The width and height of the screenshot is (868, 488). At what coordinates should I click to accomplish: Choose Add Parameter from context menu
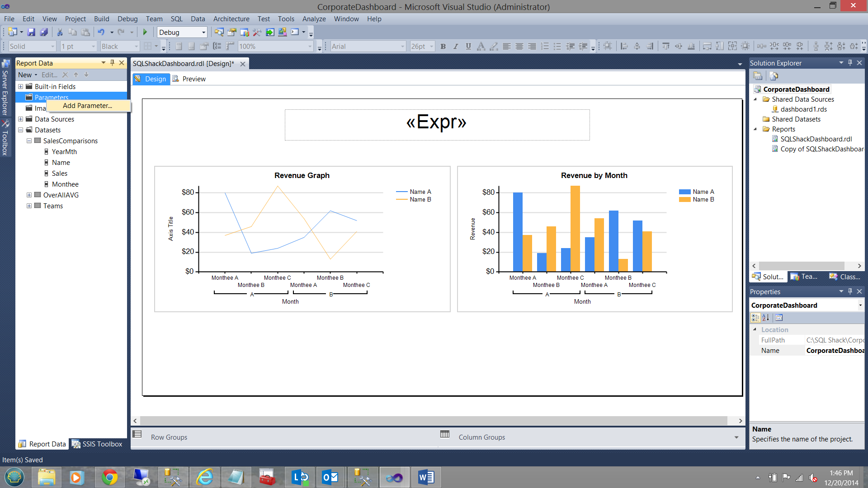[x=87, y=105]
